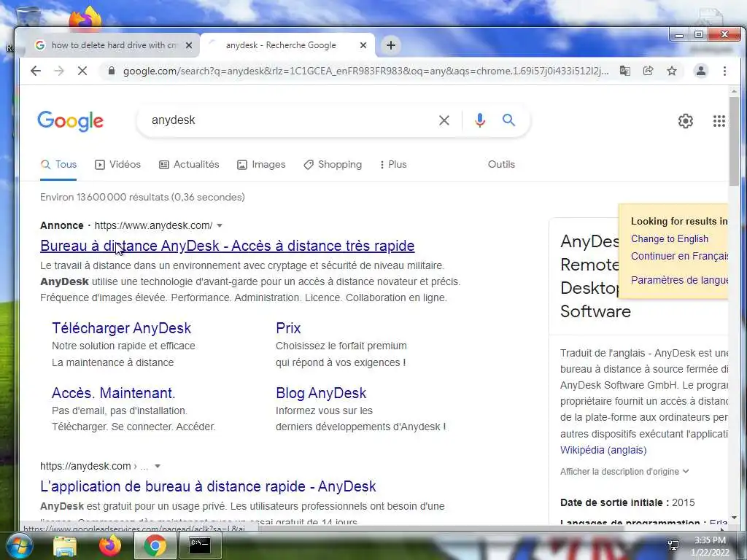The height and width of the screenshot is (560, 747).
Task: Start voice search with the microphone icon
Action: [480, 120]
